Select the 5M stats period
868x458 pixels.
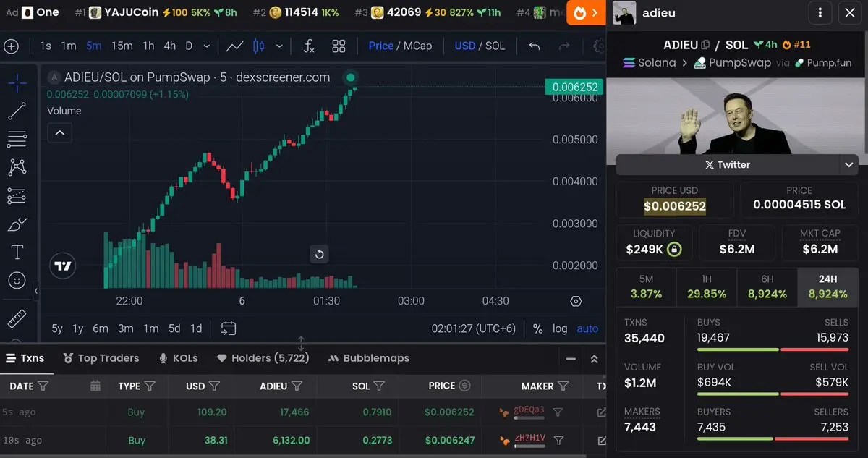(646, 287)
